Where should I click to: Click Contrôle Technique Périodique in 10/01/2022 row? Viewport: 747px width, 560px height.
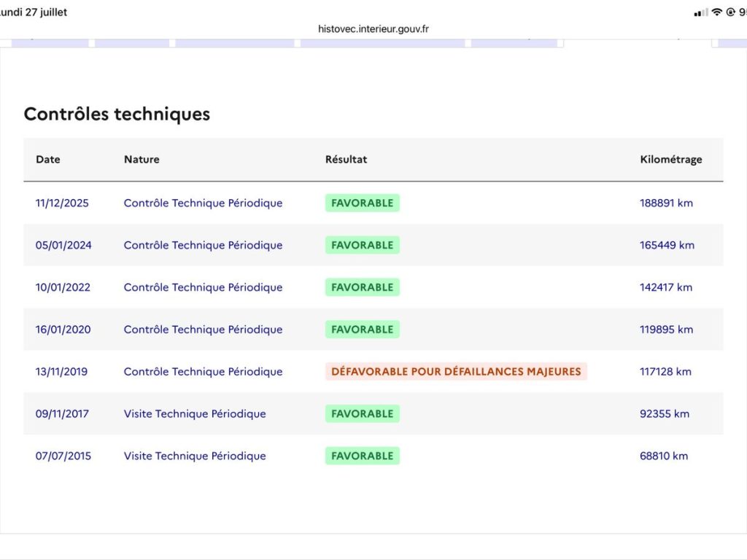point(203,287)
